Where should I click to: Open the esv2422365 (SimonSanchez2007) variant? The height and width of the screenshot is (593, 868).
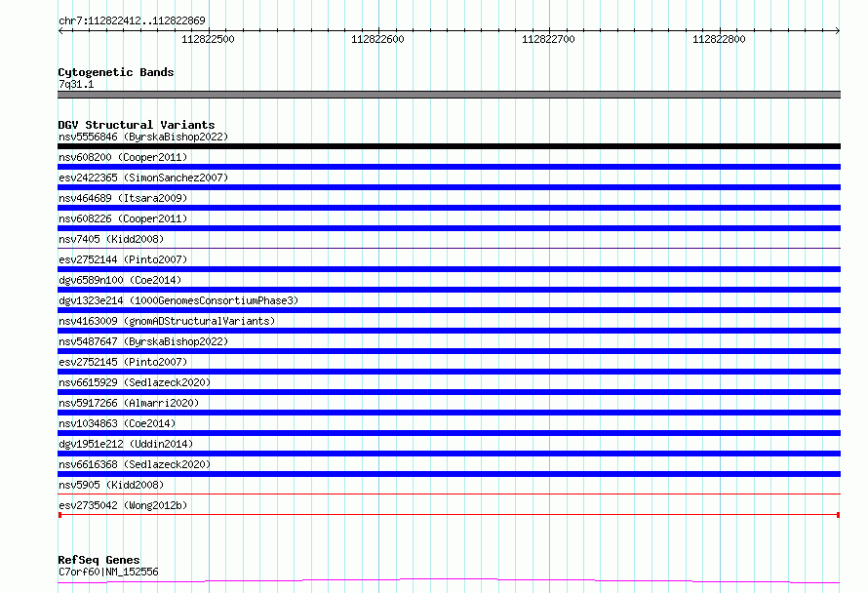[143, 178]
